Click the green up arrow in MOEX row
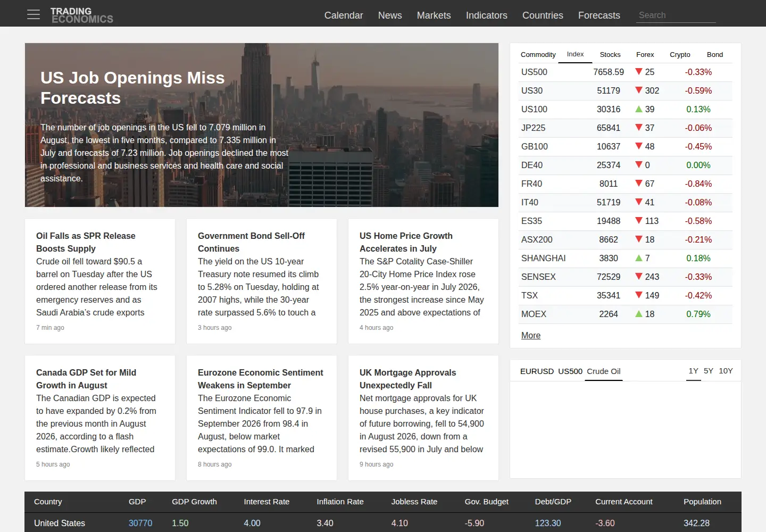 click(x=639, y=314)
